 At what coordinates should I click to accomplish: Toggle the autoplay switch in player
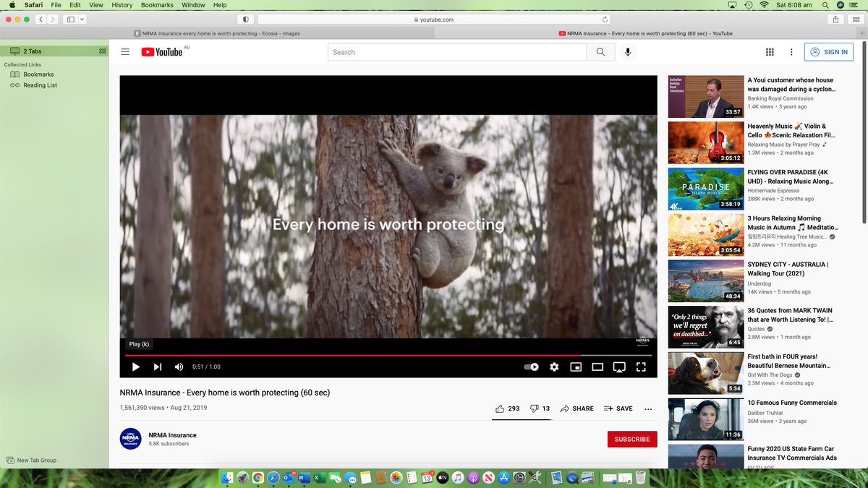(532, 367)
